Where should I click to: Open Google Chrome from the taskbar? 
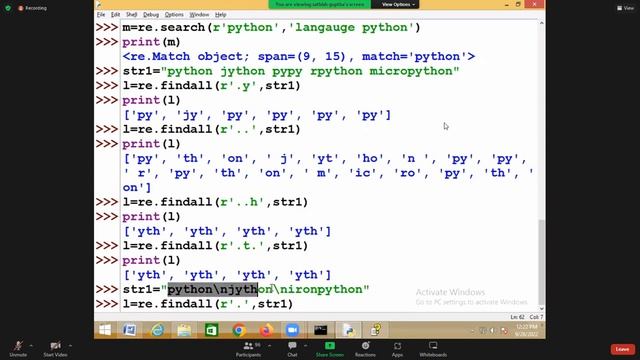coord(239,330)
